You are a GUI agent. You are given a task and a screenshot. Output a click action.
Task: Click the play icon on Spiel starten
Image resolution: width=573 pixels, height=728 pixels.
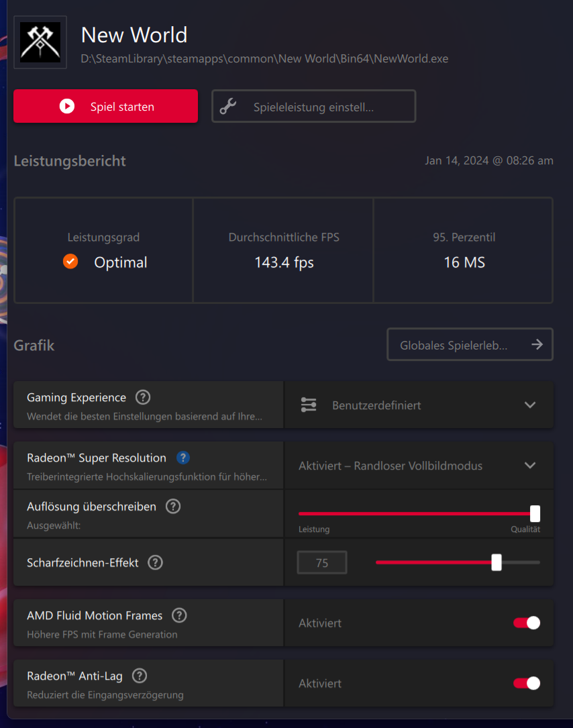(66, 105)
